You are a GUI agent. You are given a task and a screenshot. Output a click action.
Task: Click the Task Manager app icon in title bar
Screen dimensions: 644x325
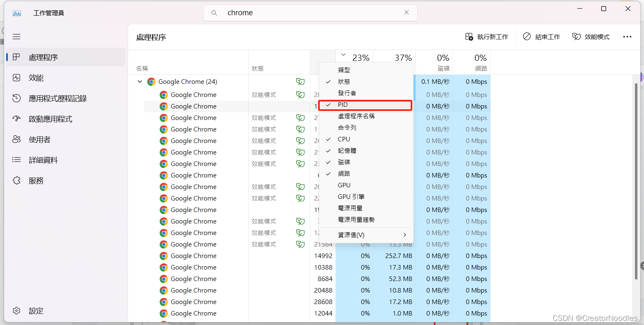pos(17,13)
